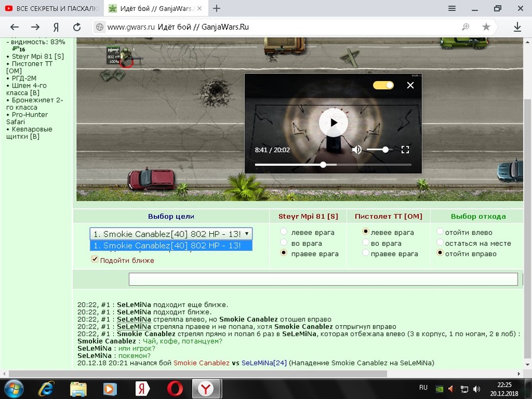The height and width of the screenshot is (399, 532).
Task: Play the floating video popup
Action: click(x=333, y=123)
